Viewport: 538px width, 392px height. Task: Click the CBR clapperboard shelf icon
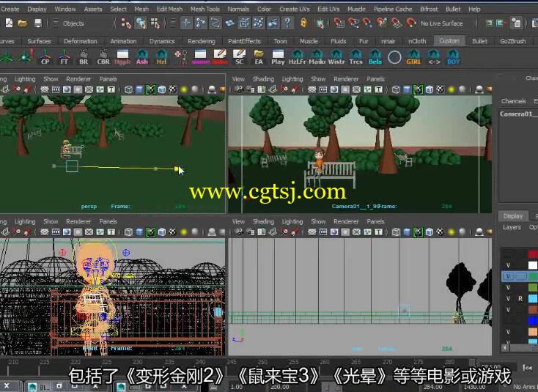tap(103, 57)
